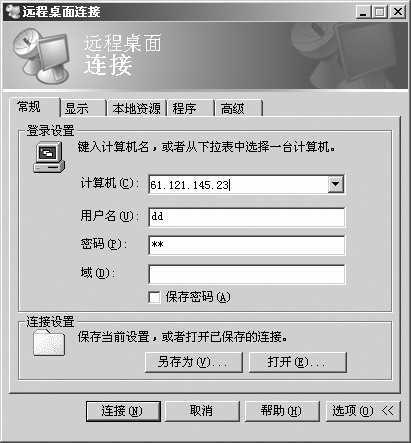Select the 程序 tab

190,108
